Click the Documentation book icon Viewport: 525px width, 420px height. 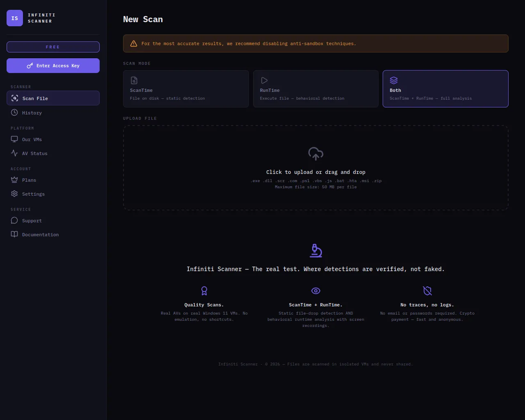click(x=14, y=234)
